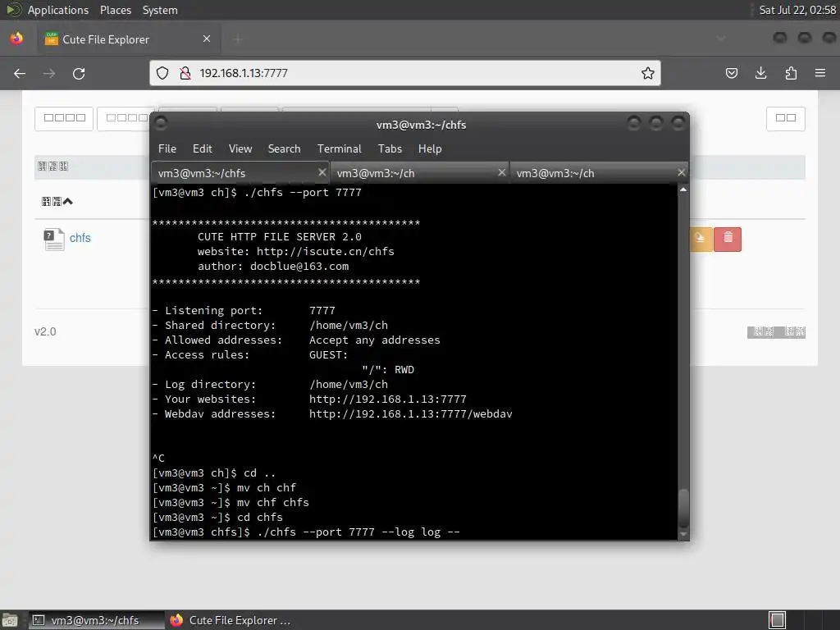Viewport: 840px width, 630px height.
Task: Click the chfs file icon
Action: coord(53,239)
